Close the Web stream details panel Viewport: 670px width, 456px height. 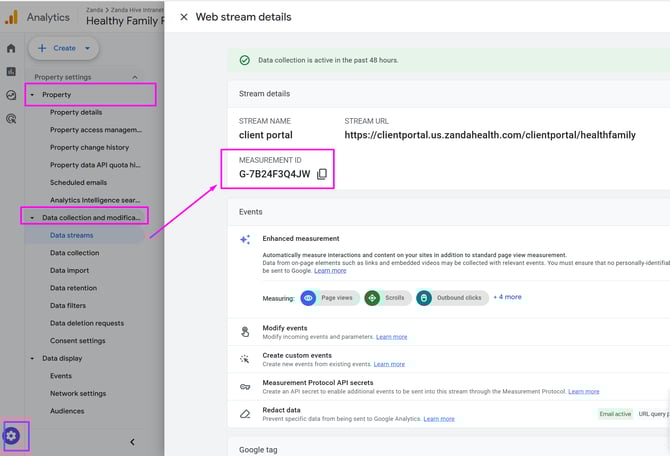point(183,17)
